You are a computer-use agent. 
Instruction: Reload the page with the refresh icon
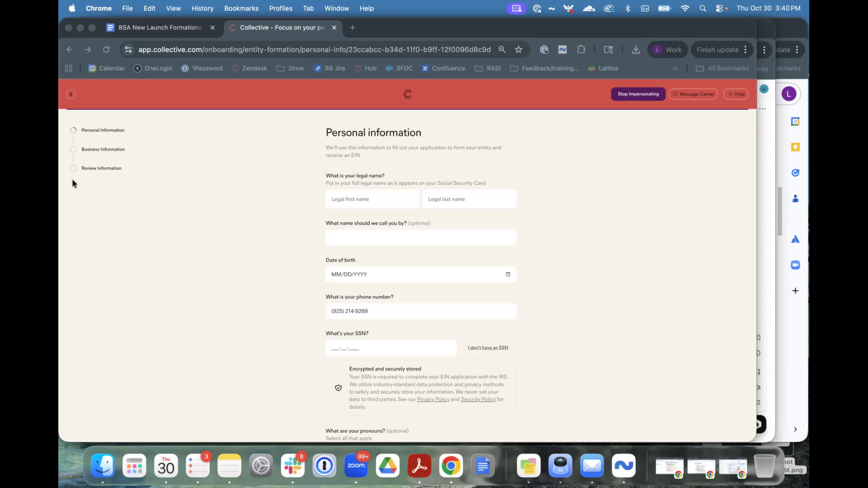point(106,50)
